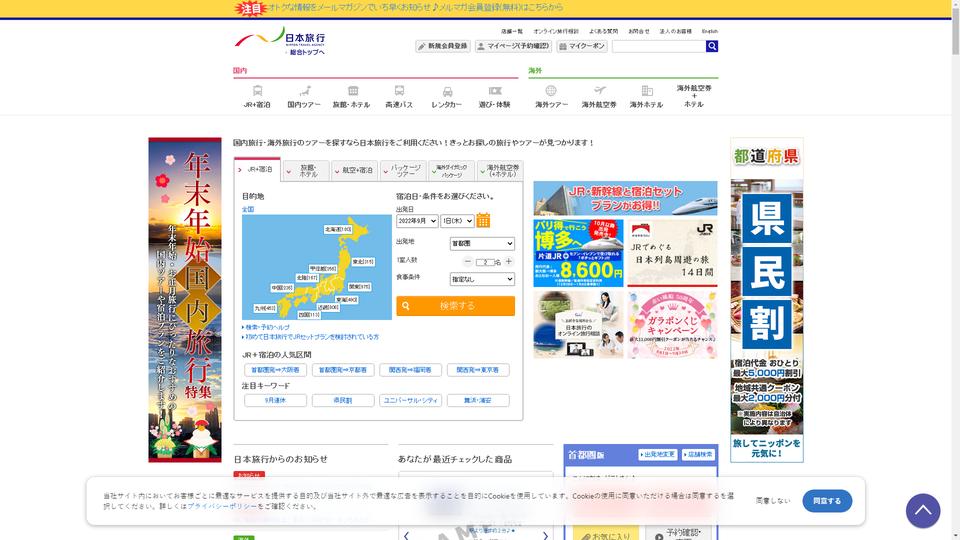Decrease room guest count with minus
This screenshot has height=540, width=960.
coord(468,261)
